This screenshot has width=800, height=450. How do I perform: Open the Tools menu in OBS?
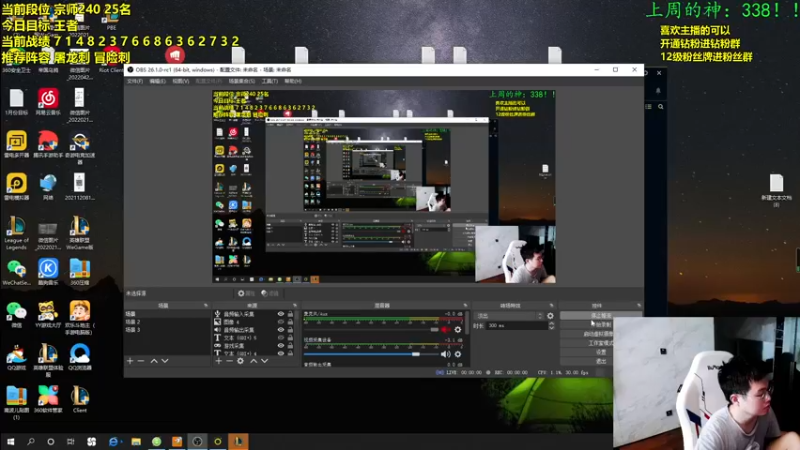[x=269, y=81]
